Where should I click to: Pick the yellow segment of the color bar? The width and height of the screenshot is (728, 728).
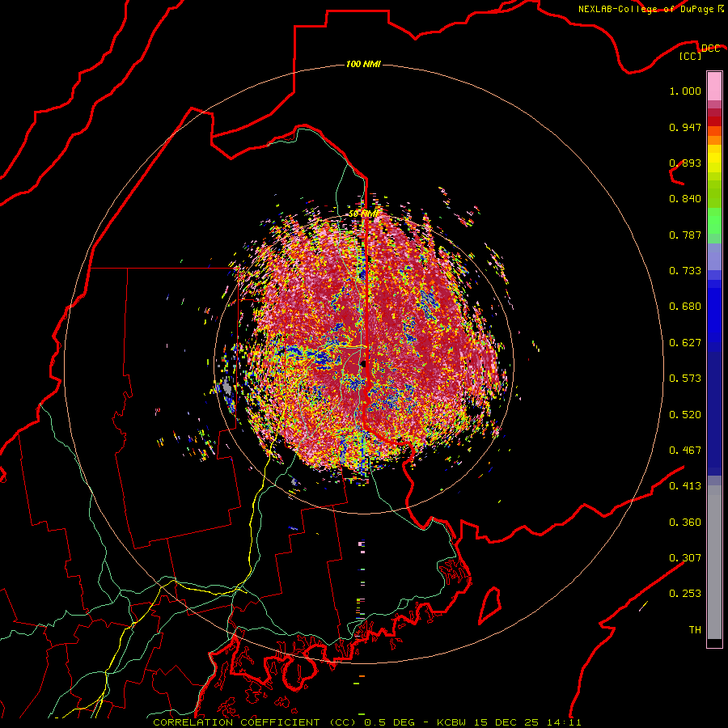pyautogui.click(x=714, y=159)
